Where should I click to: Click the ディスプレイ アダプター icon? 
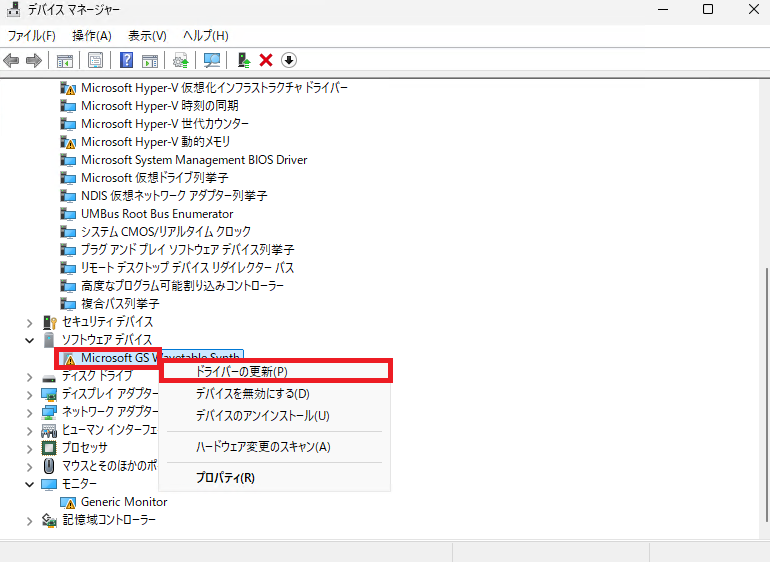tap(49, 394)
